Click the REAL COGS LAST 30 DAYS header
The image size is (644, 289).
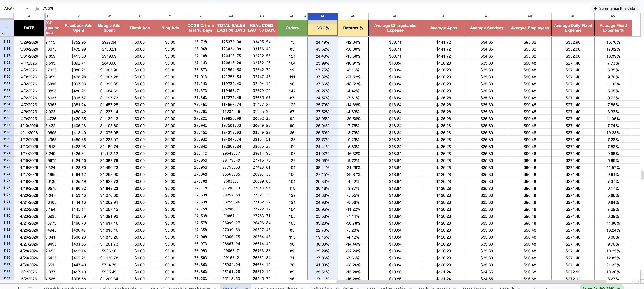pyautogui.click(x=262, y=28)
